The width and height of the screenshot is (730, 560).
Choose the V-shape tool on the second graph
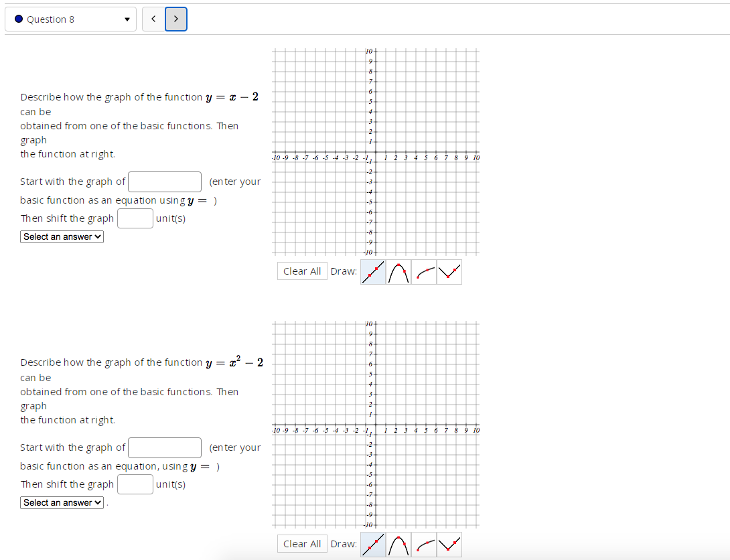click(x=449, y=544)
